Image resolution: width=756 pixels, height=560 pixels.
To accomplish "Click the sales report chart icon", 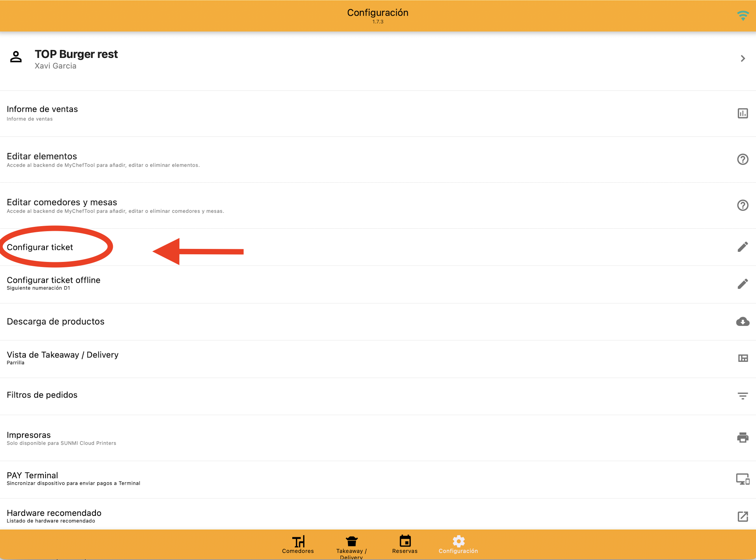I will pyautogui.click(x=742, y=113).
